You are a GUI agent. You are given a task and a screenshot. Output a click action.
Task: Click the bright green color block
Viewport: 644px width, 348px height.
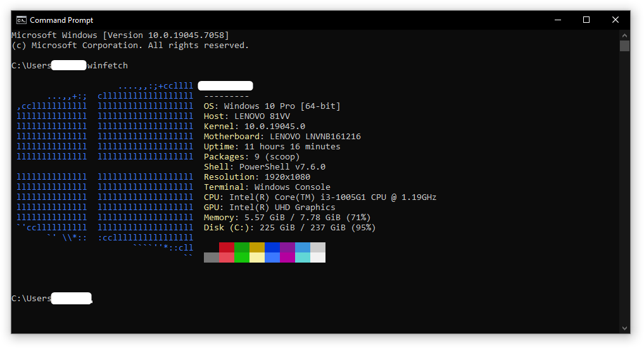(x=242, y=258)
